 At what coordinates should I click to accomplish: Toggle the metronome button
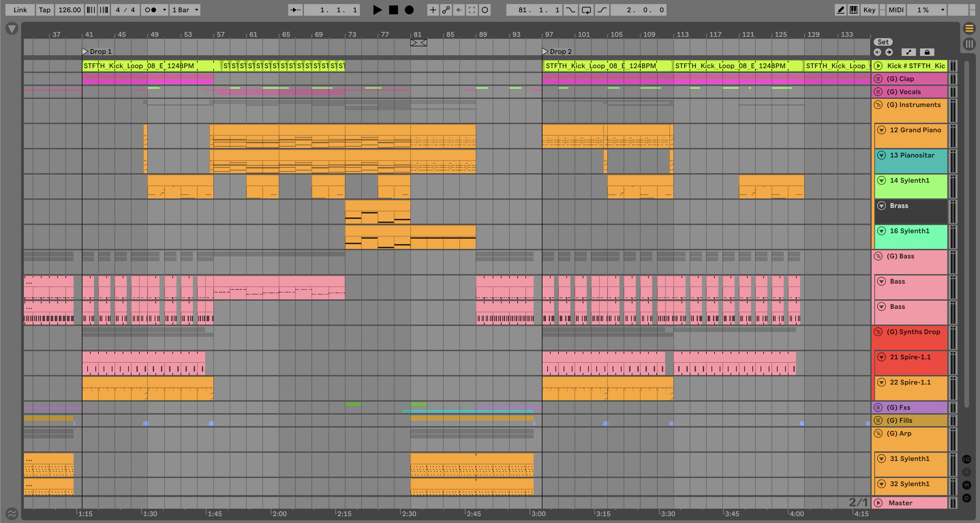pos(151,10)
